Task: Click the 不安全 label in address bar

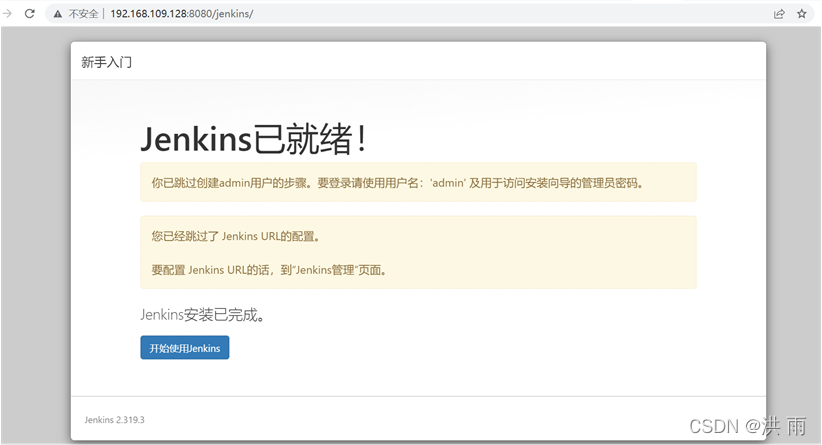Action: (x=83, y=14)
